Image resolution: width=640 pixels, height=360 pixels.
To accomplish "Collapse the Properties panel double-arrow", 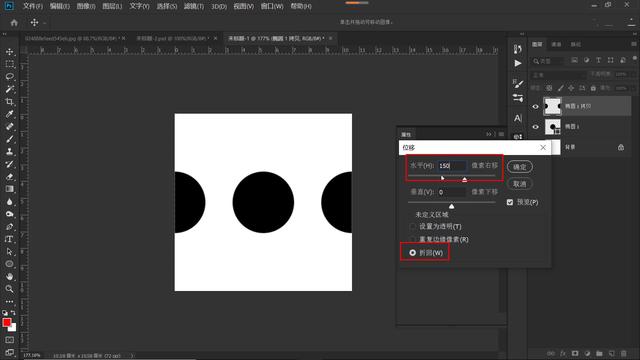I will (489, 134).
